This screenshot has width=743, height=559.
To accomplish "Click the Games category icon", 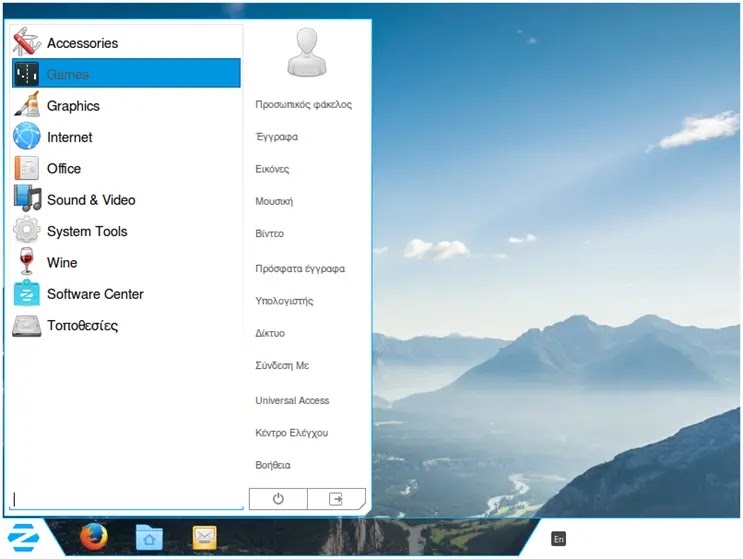I will [x=27, y=74].
